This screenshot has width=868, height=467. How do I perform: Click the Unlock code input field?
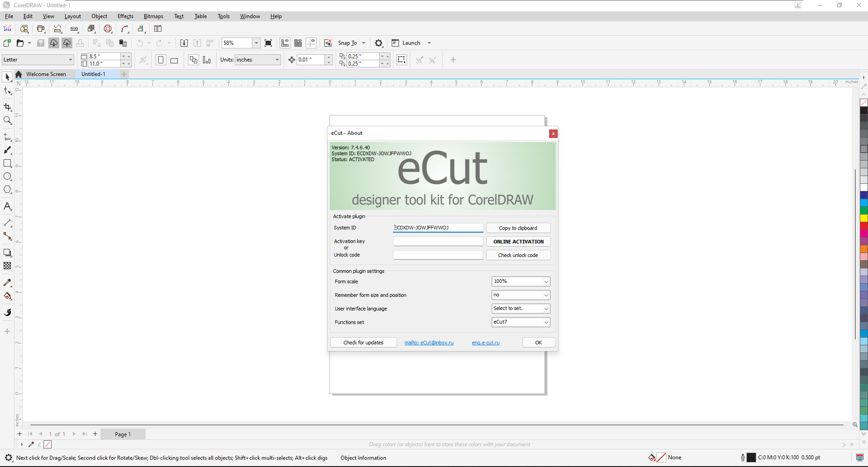pos(438,255)
